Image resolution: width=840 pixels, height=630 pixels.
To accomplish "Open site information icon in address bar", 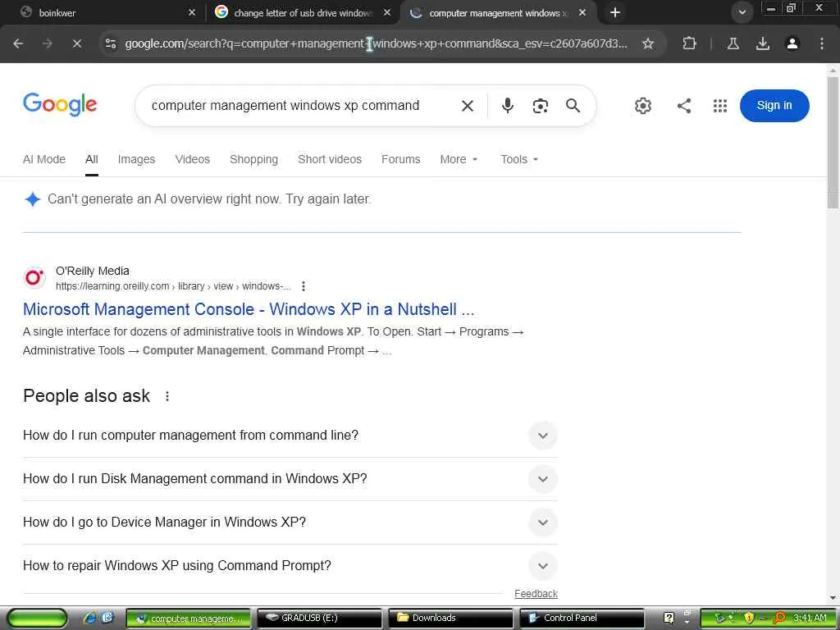I will coord(111,43).
